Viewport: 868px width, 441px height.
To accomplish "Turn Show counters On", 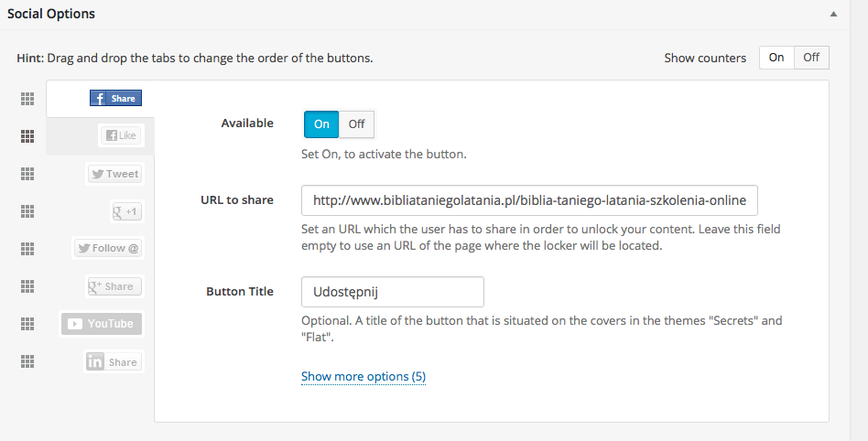I will pyautogui.click(x=776, y=58).
